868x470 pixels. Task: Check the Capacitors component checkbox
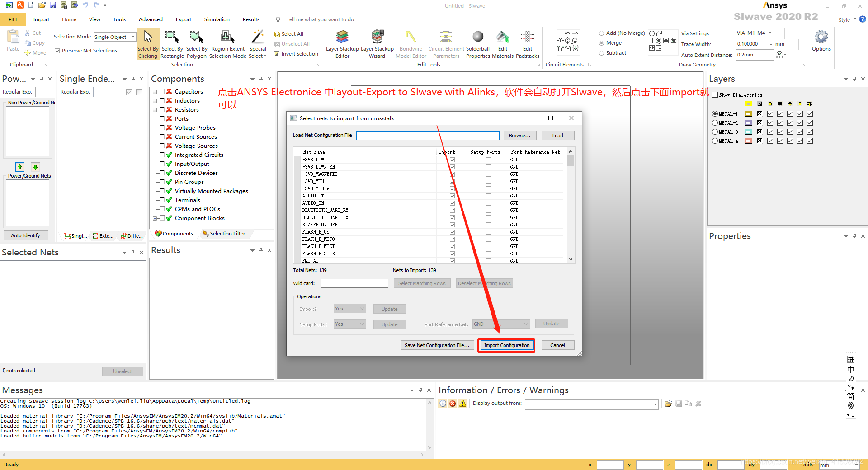[162, 91]
